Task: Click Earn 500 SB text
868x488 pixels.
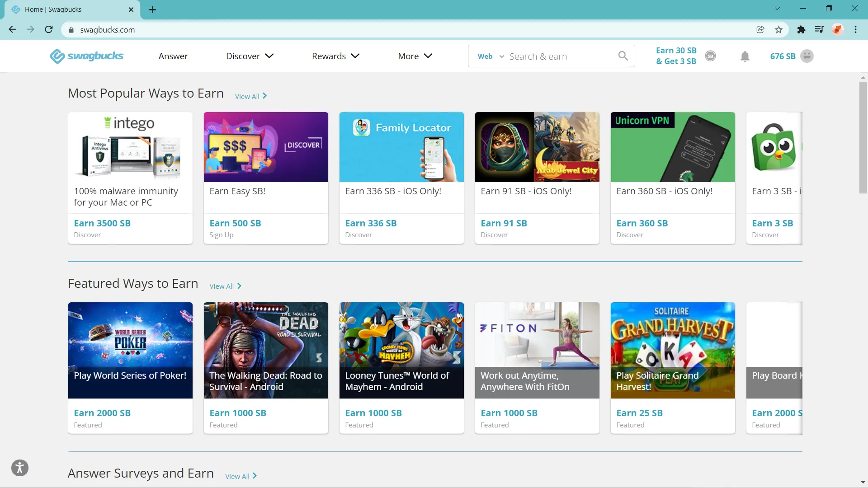Action: click(235, 223)
